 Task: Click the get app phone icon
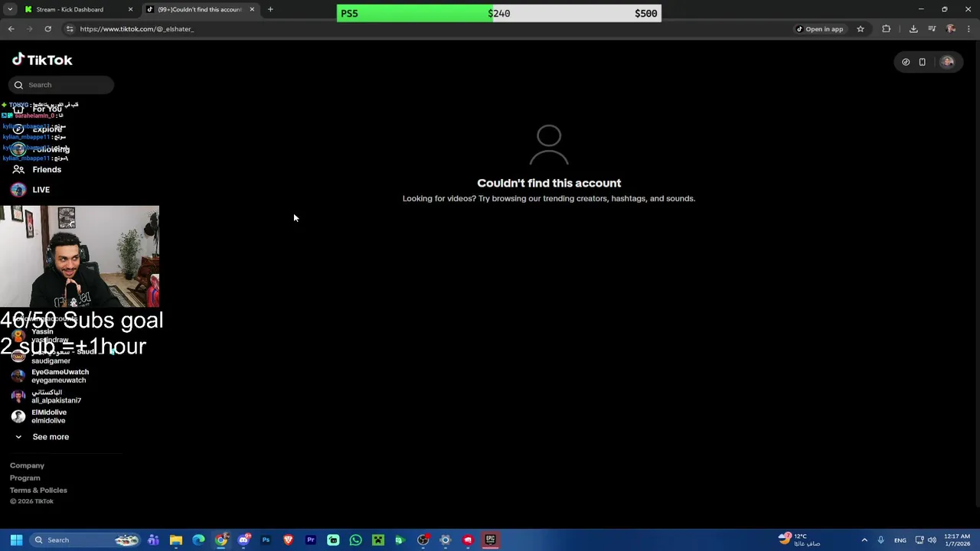tap(922, 62)
